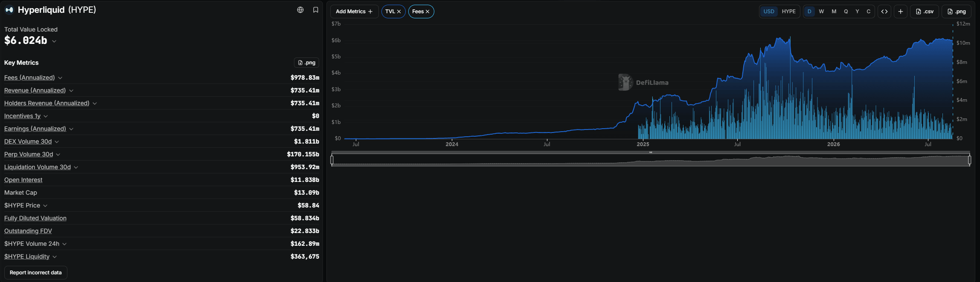Viewport: 980px width, 282px height.
Task: Switch chart denomination to USD
Action: click(769, 12)
